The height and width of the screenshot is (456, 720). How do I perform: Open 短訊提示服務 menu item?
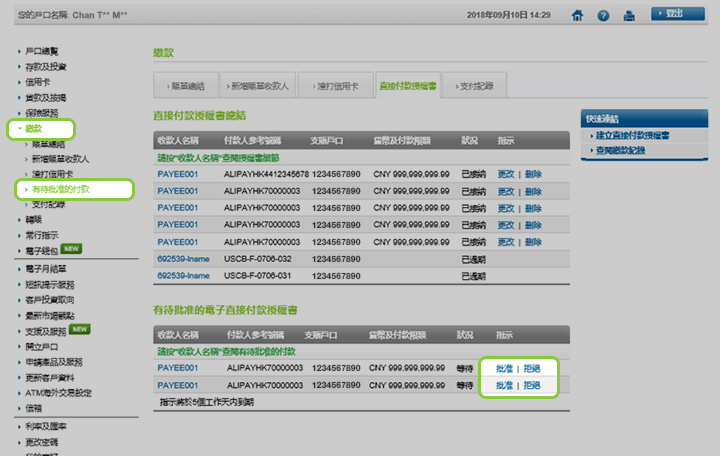(x=50, y=285)
